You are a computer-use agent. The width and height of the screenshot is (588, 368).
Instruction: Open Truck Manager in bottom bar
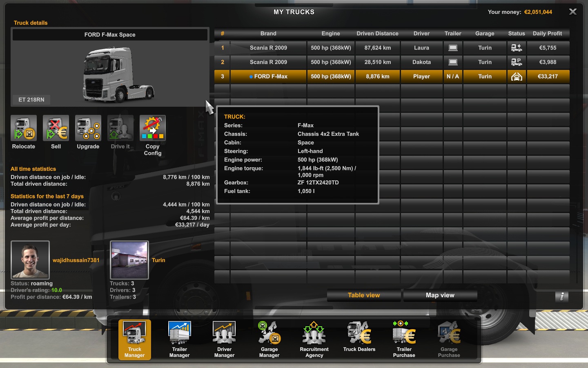click(x=135, y=339)
